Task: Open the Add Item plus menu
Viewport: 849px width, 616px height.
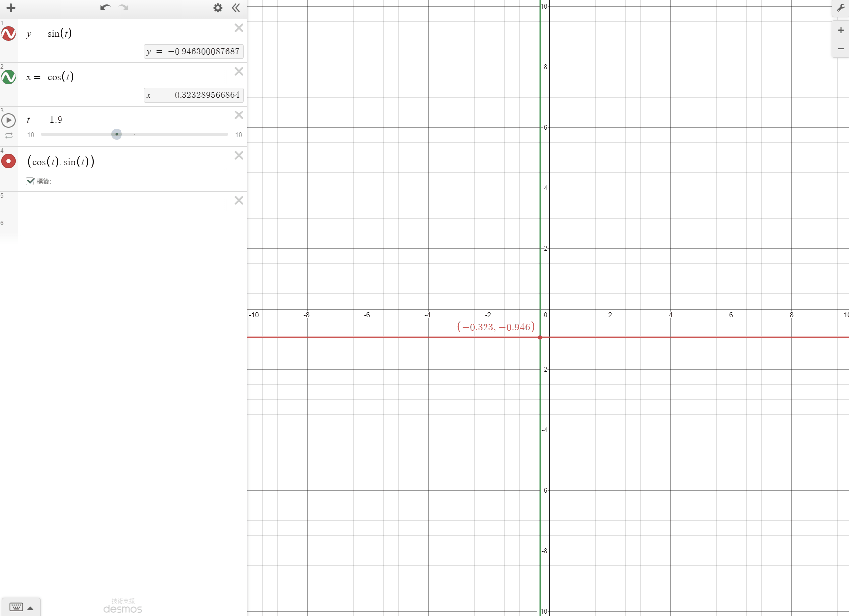Action: pos(11,8)
